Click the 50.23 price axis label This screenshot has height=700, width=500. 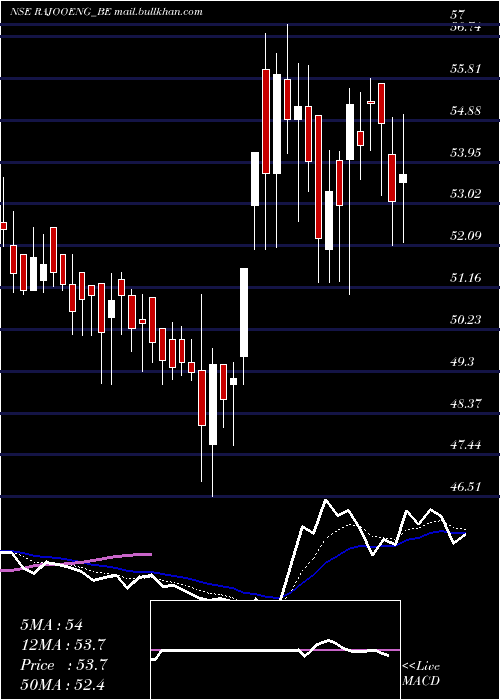point(465,319)
